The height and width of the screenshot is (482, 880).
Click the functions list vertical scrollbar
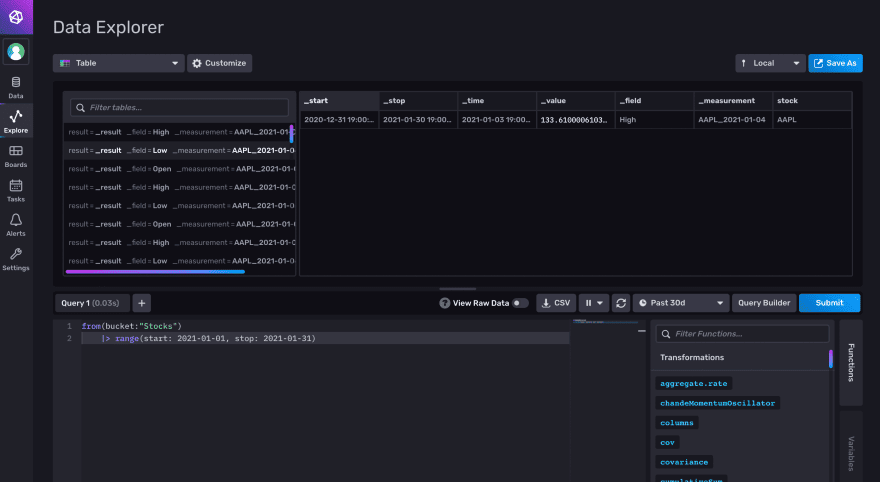(831, 359)
